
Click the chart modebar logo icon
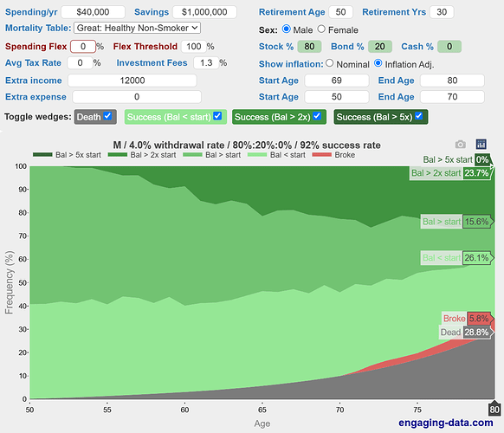tap(481, 145)
